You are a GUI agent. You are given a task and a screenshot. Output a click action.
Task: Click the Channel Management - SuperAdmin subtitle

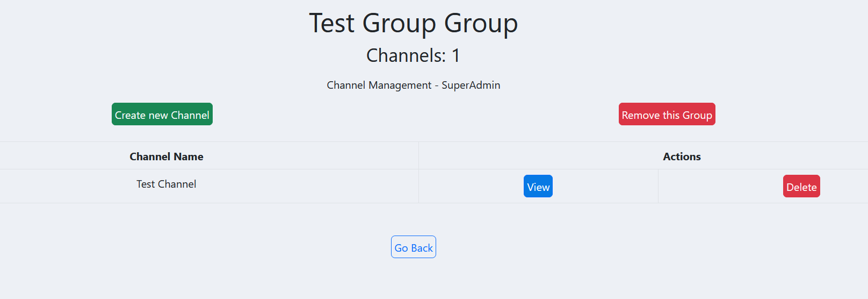[x=414, y=85]
